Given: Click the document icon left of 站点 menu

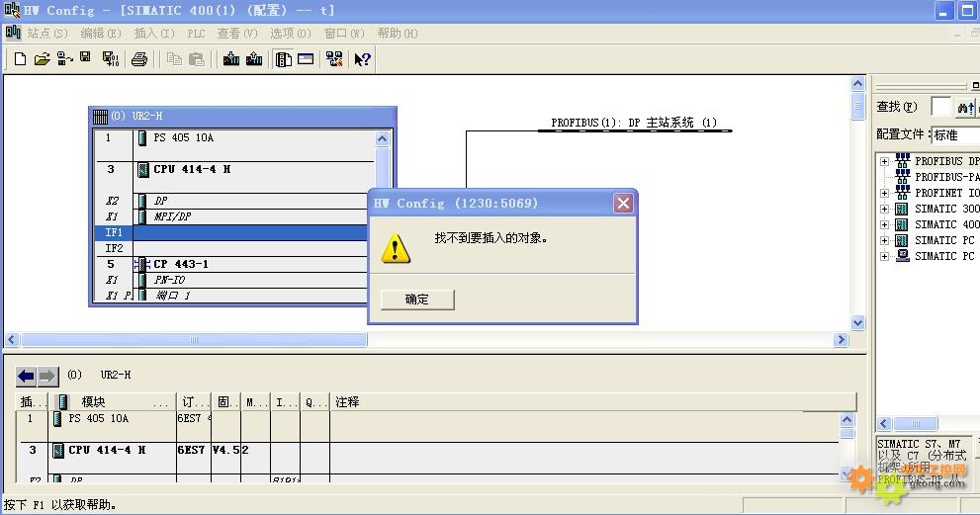Looking at the screenshot, I should [13, 33].
